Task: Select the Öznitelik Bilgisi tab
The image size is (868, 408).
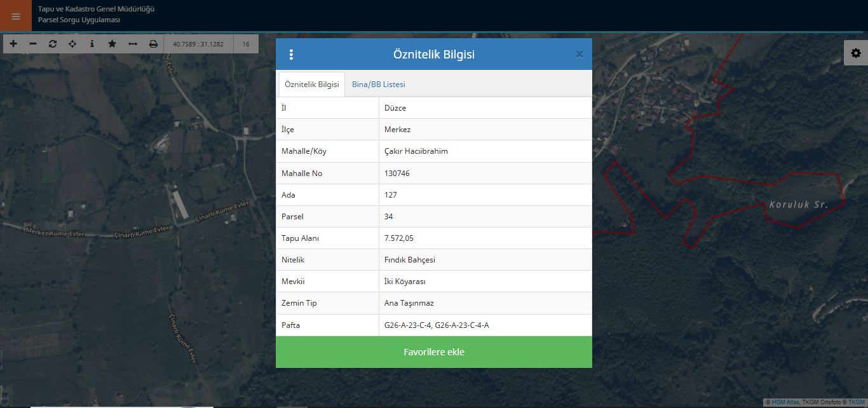Action: point(312,85)
